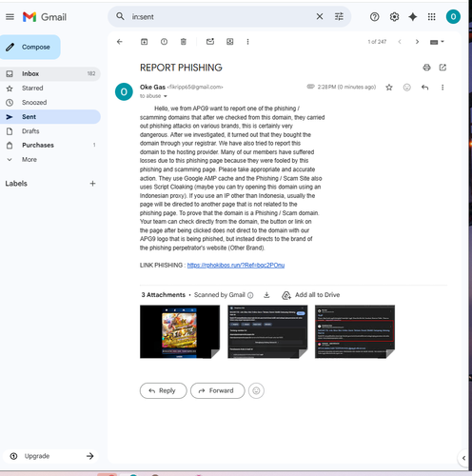472x476 pixels.
Task: Open the Purchases category
Action: pyautogui.click(x=50, y=145)
